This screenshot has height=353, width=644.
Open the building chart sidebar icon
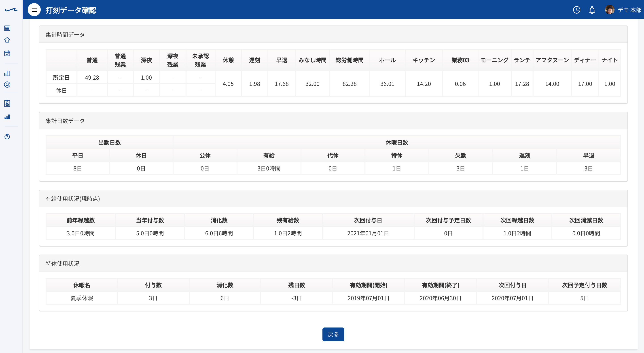tap(7, 73)
